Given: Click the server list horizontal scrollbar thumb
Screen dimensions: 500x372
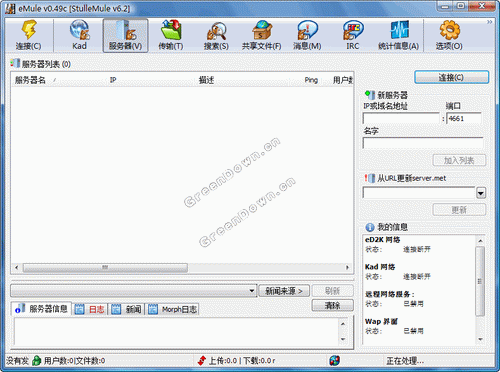Looking at the screenshot, I should click(105, 267).
